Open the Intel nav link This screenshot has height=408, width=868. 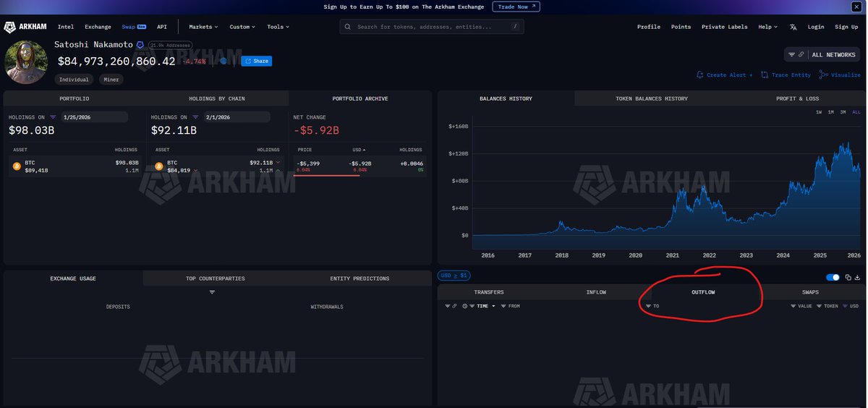point(66,27)
